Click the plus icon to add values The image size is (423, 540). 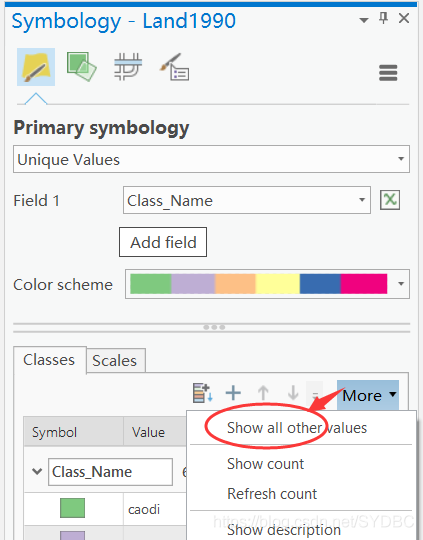pos(233,393)
